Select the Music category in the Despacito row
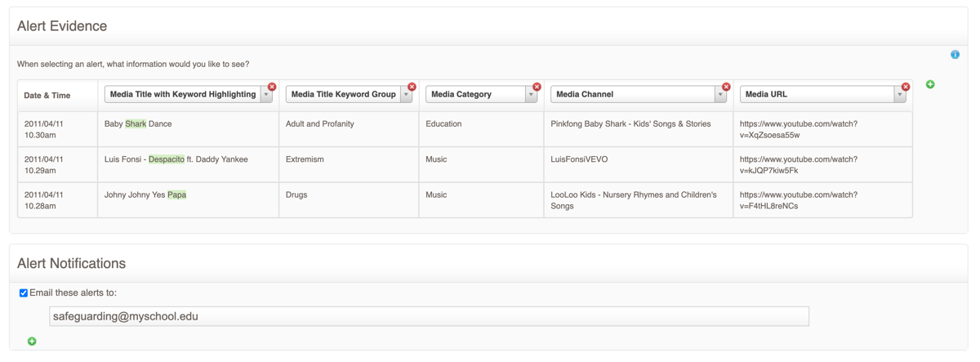 (x=481, y=165)
